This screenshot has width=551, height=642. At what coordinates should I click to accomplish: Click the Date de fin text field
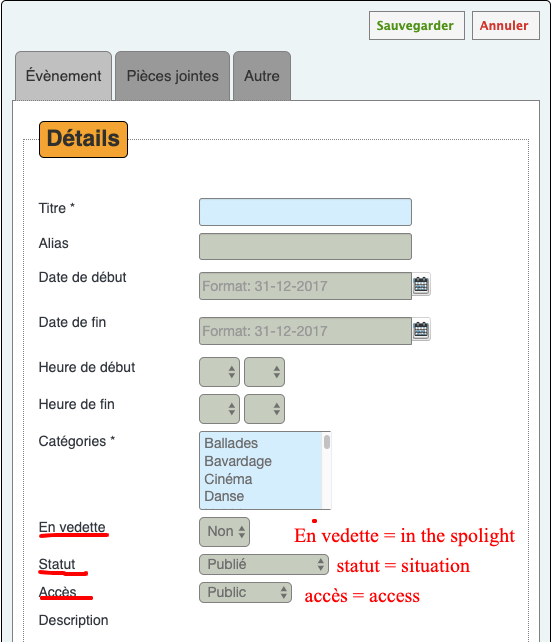click(305, 331)
